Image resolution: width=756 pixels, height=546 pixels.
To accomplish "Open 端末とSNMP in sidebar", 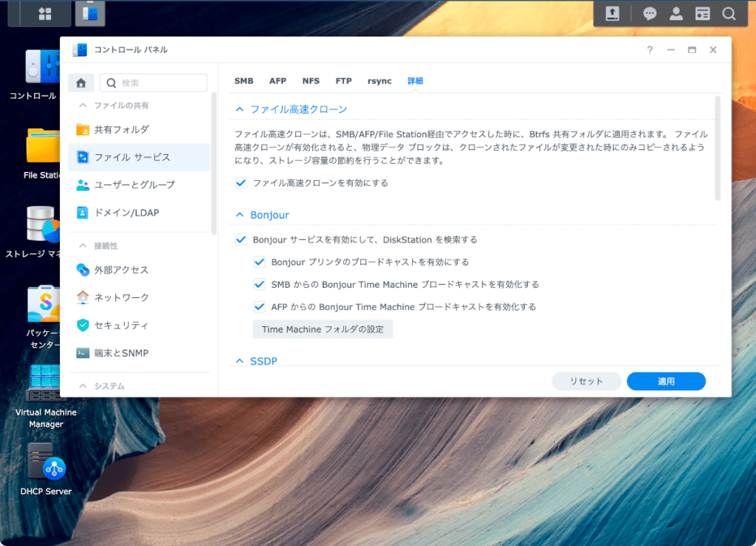I will (139, 353).
